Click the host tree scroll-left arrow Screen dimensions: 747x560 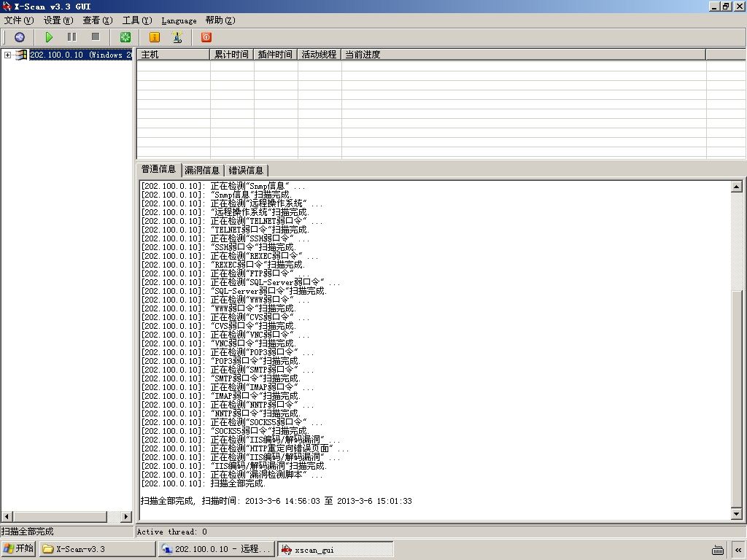tap(7, 517)
